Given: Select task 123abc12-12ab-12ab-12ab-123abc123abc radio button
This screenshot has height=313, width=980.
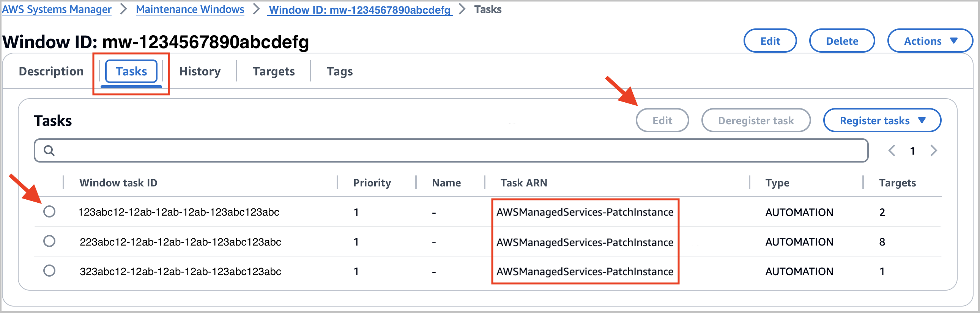Looking at the screenshot, I should pos(49,211).
